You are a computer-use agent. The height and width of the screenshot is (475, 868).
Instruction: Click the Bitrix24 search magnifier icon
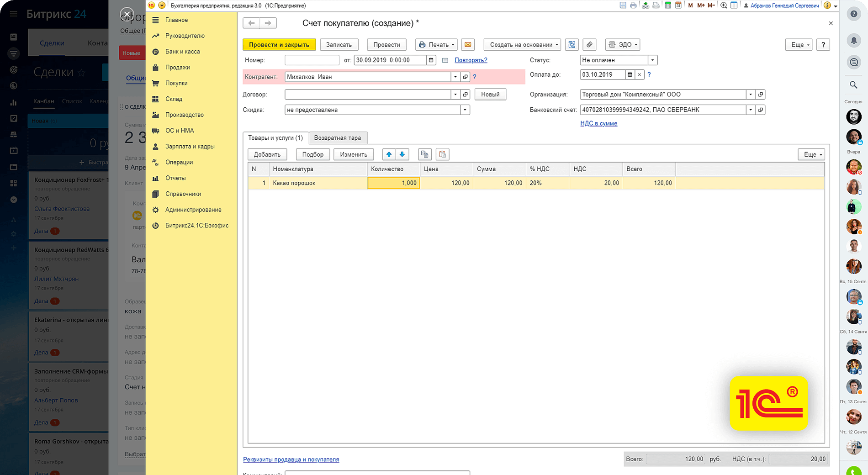tap(853, 85)
